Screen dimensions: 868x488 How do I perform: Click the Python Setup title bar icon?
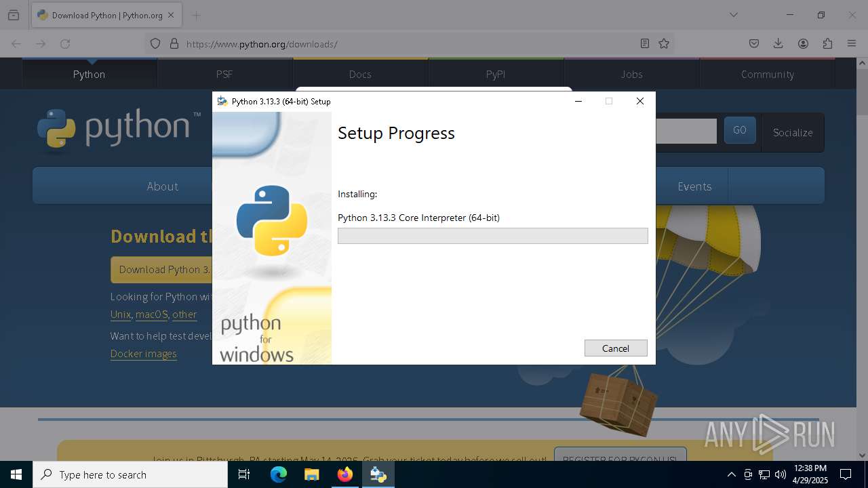pyautogui.click(x=222, y=101)
